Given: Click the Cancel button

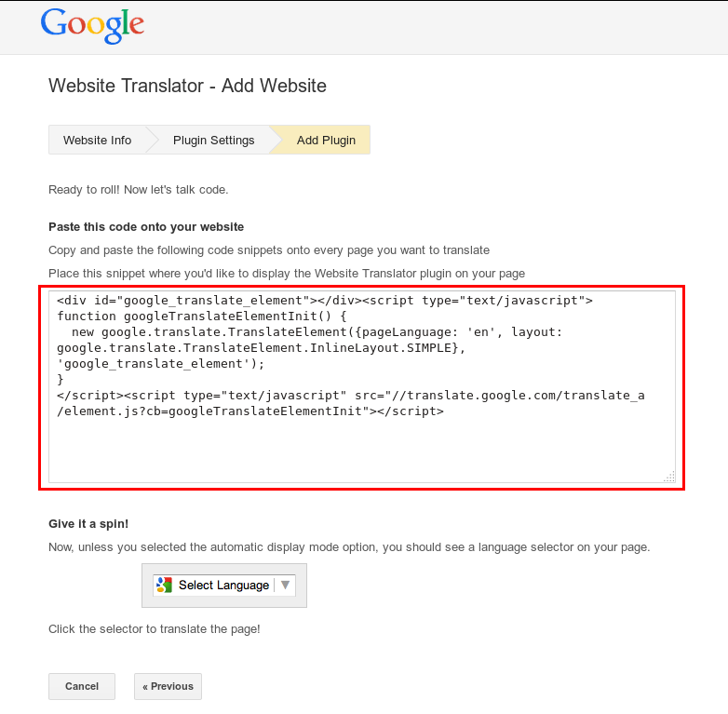Looking at the screenshot, I should click(82, 686).
